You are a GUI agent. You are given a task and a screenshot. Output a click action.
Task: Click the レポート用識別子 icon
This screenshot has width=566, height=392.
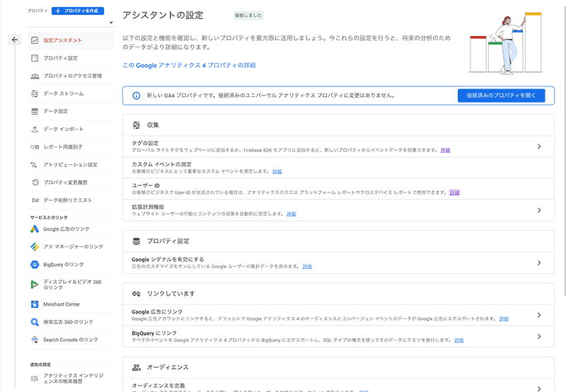tap(35, 147)
